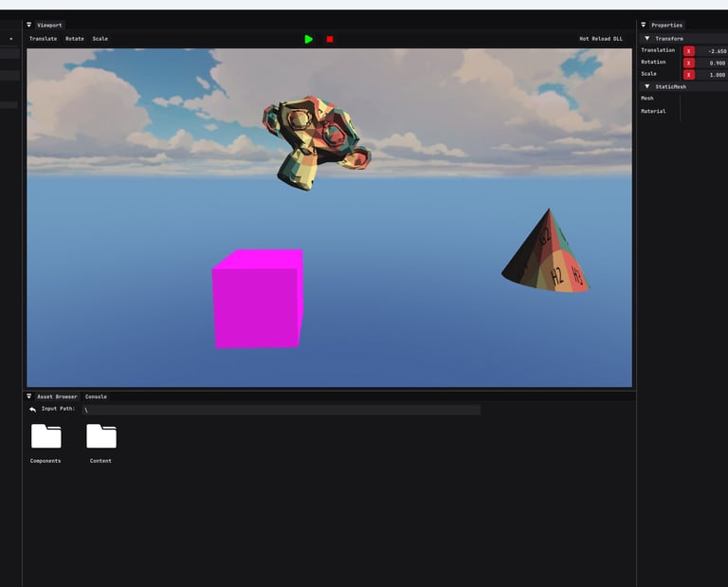Image resolution: width=728 pixels, height=587 pixels.
Task: Click the Mesh property label
Action: coord(647,99)
